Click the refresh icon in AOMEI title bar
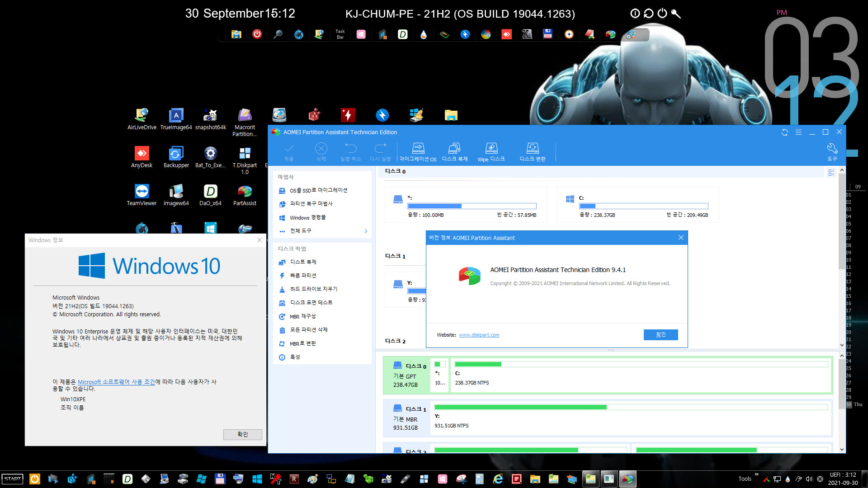This screenshot has width=868, height=488. [x=785, y=132]
